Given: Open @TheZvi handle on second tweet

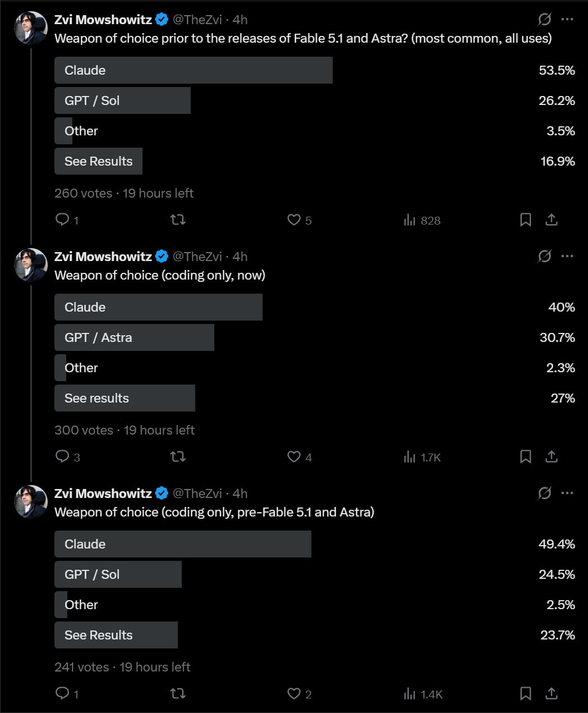Looking at the screenshot, I should (197, 257).
